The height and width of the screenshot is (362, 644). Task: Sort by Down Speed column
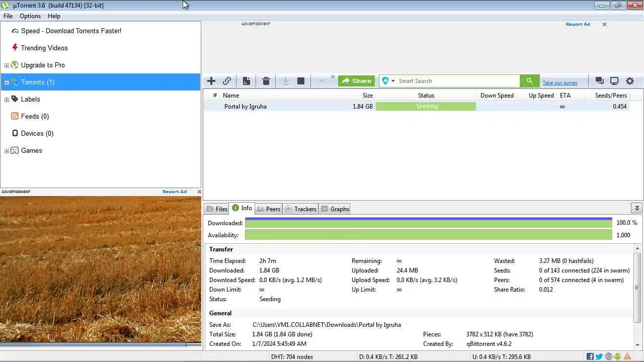(497, 96)
